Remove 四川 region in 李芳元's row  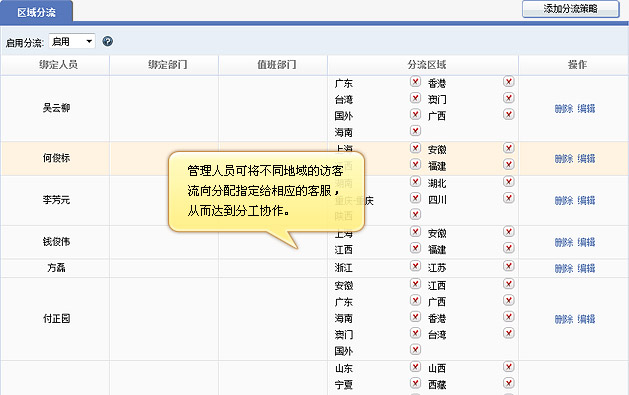(509, 198)
